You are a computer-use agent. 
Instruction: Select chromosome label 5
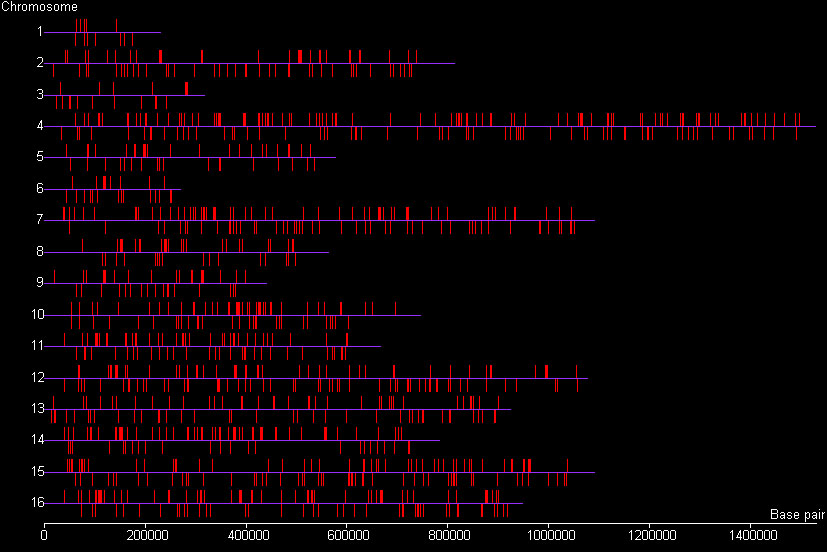[40, 157]
